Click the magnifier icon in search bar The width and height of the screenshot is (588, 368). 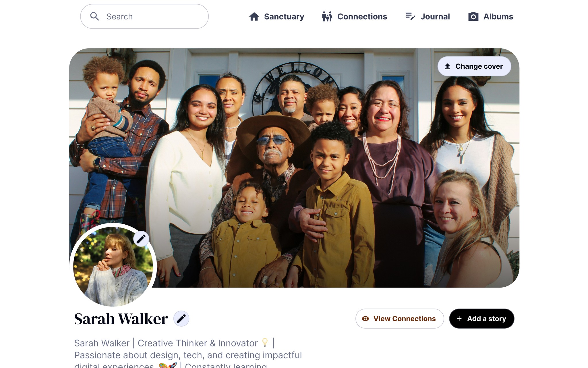94,16
